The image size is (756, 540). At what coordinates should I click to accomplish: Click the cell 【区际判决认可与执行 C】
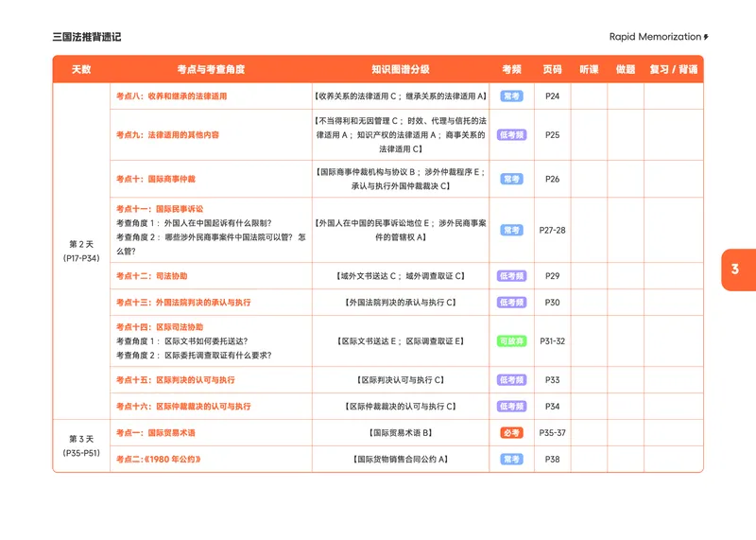point(401,380)
